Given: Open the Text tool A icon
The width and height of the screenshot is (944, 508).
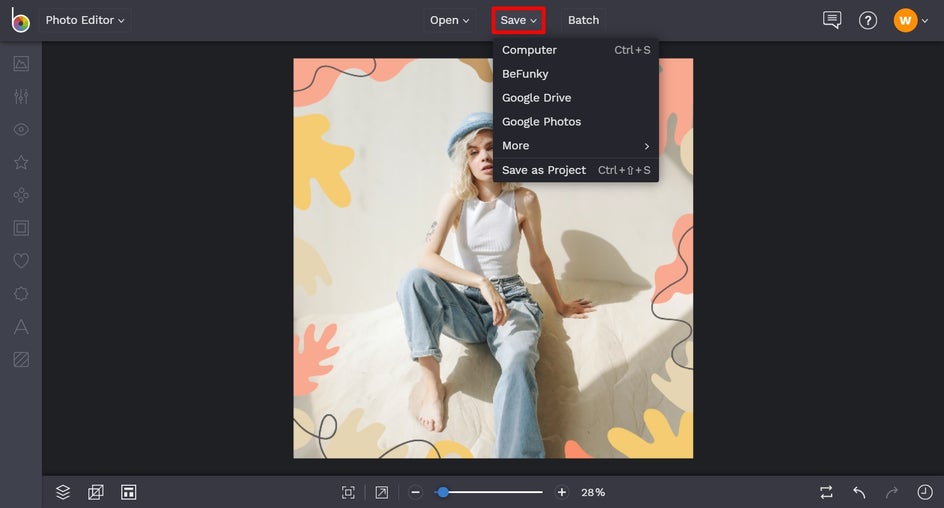Looking at the screenshot, I should (x=21, y=326).
